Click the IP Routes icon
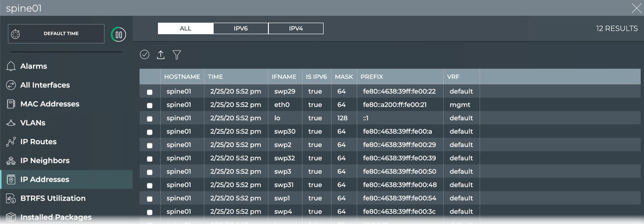Screen dimensions: 644x224 (x=11, y=142)
